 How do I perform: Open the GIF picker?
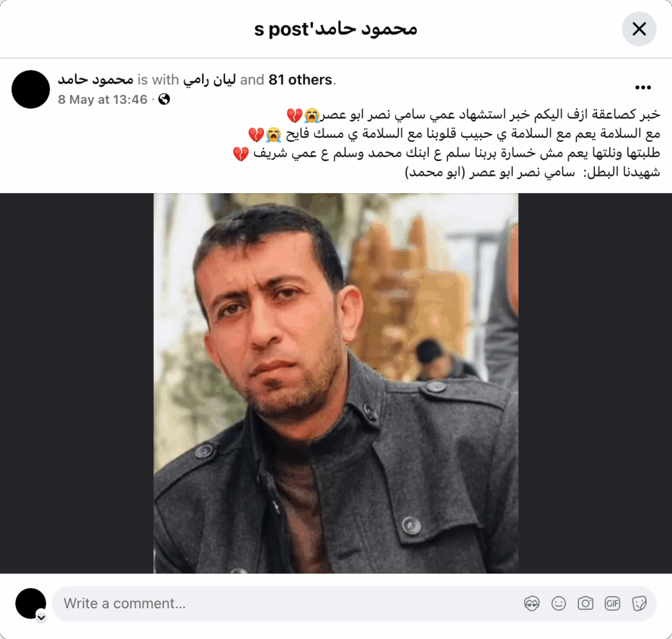click(x=612, y=604)
